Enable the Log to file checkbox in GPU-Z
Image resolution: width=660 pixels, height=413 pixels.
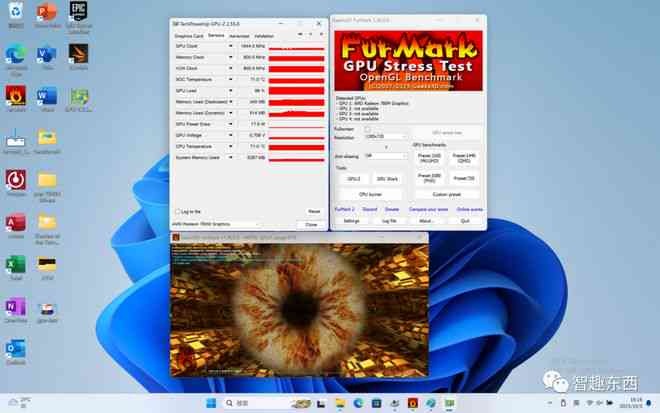(x=177, y=212)
